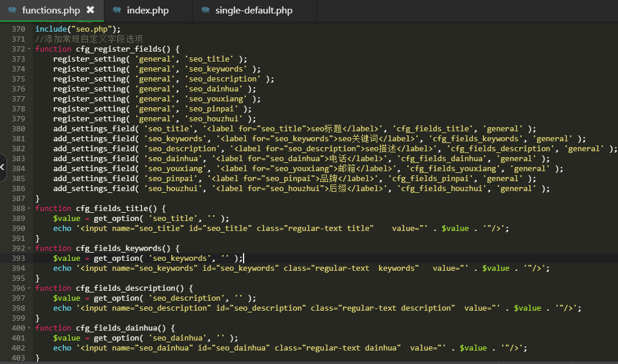This screenshot has height=364, width=618.
Task: Close the functions.php tab
Action: point(90,10)
